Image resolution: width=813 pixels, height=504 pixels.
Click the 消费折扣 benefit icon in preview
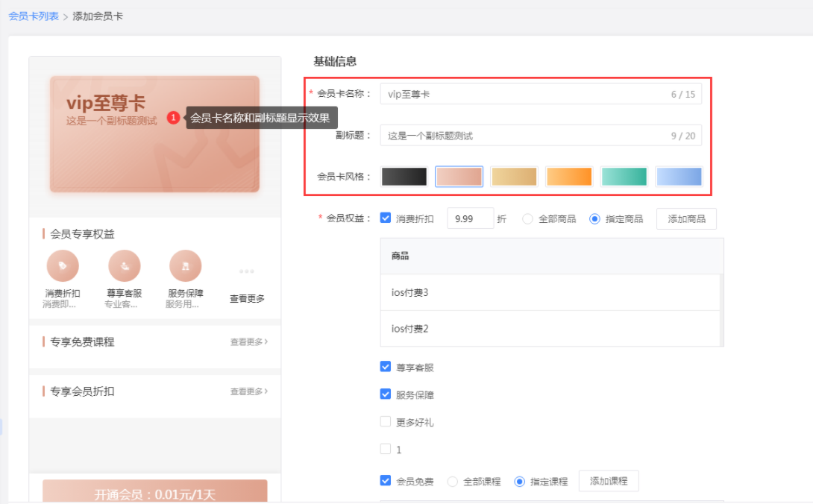pyautogui.click(x=63, y=266)
